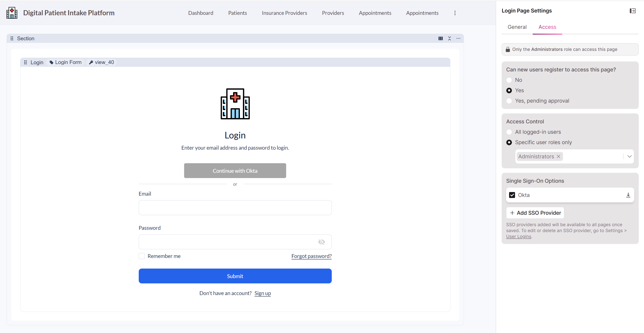This screenshot has width=644, height=333.
Task: Click into the Email input field
Action: [235, 208]
